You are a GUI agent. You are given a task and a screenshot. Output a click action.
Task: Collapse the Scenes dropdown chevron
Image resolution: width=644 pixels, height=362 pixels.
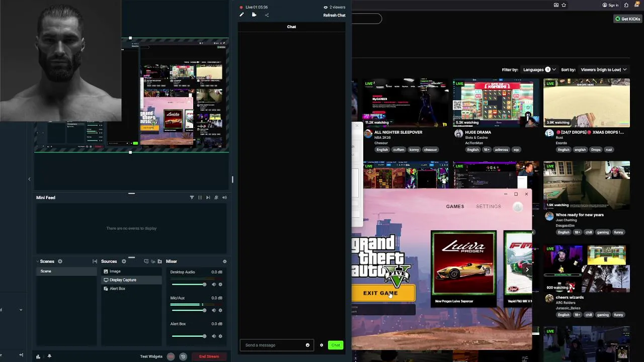(x=37, y=261)
